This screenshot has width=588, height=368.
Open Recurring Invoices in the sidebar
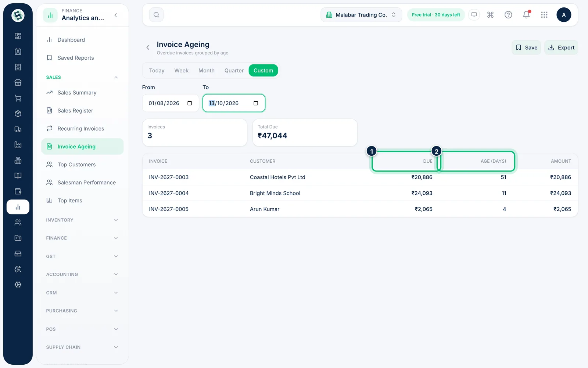(82, 129)
